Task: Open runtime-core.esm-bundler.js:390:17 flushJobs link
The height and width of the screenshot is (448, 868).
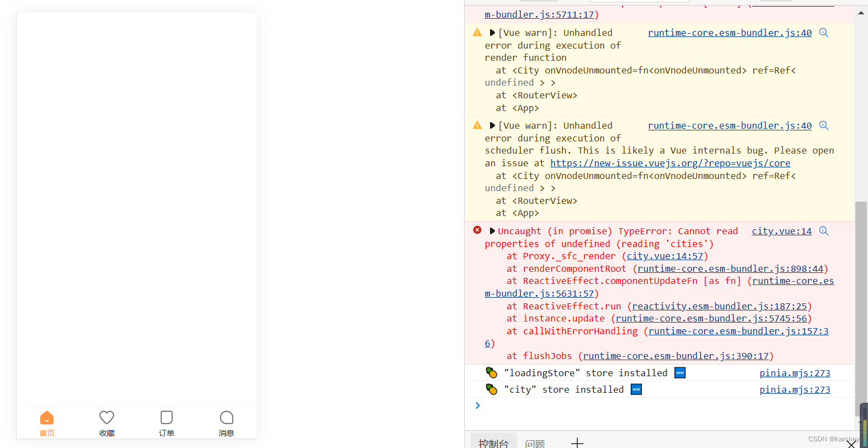Action: click(676, 356)
